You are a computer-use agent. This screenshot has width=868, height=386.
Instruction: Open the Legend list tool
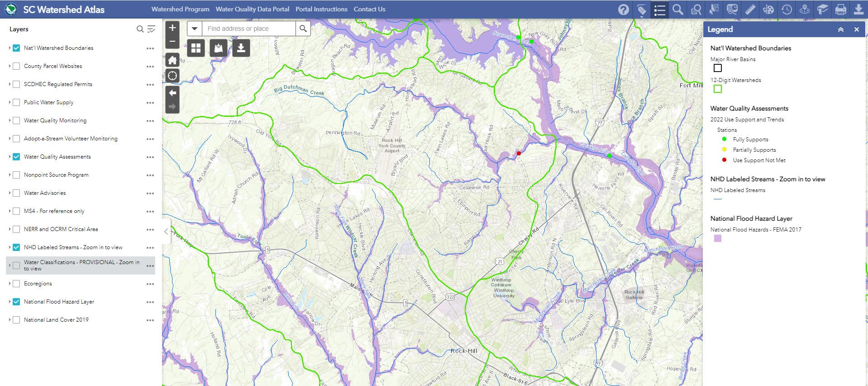[660, 10]
